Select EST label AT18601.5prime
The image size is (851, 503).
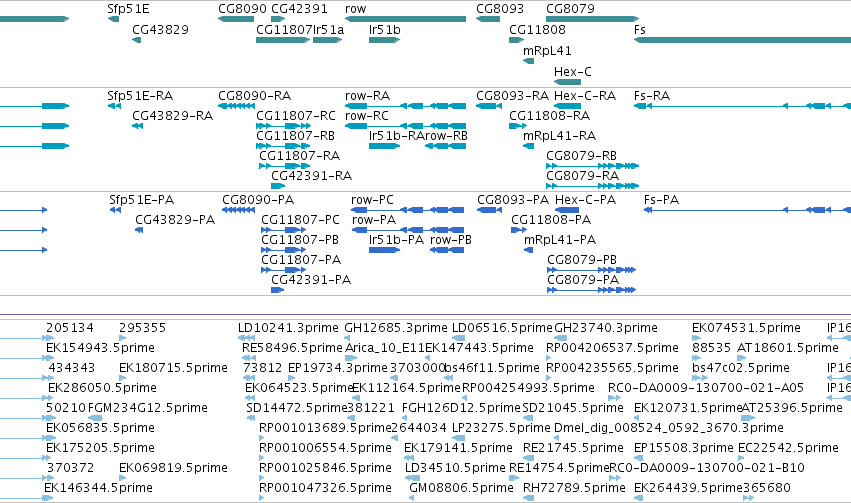[788, 348]
